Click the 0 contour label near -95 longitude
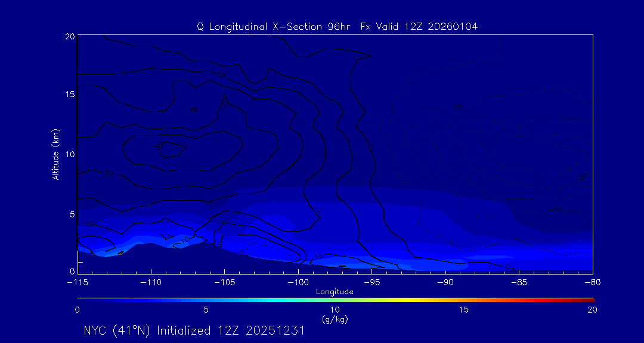Screen dimensions: 644x343 371,146
